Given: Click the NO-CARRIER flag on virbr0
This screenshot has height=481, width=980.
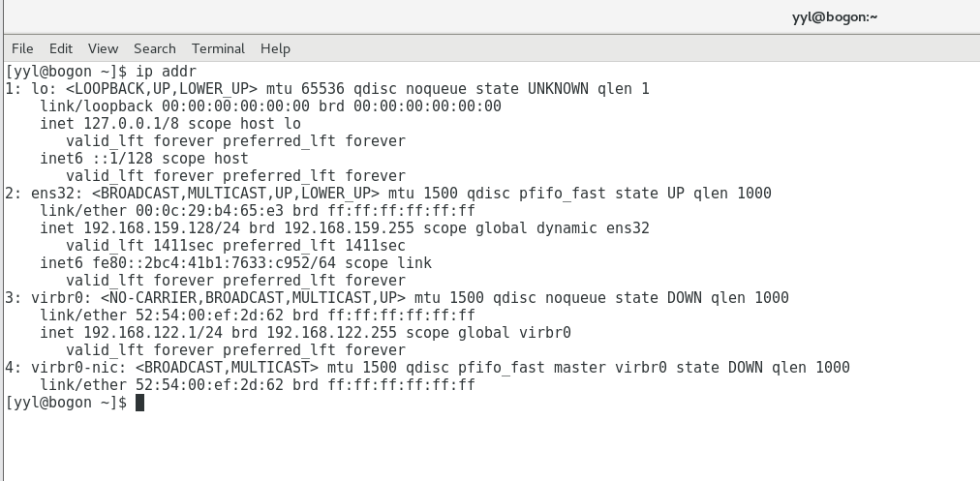Looking at the screenshot, I should pos(153,297).
